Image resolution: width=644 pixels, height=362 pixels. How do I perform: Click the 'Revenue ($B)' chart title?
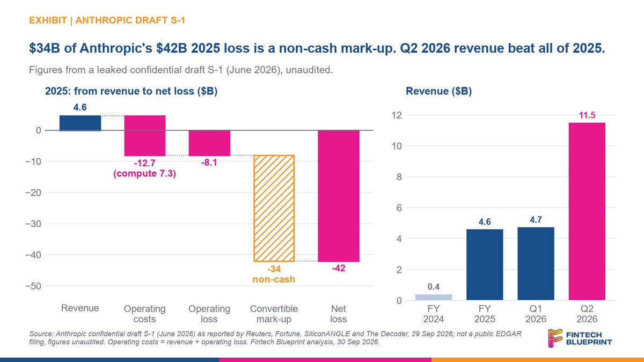pyautogui.click(x=438, y=92)
